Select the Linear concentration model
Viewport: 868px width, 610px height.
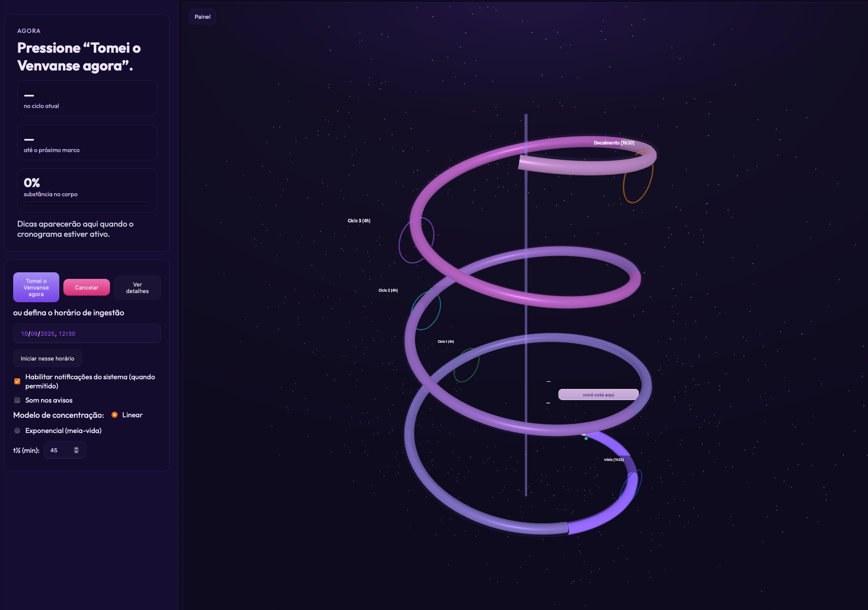115,415
